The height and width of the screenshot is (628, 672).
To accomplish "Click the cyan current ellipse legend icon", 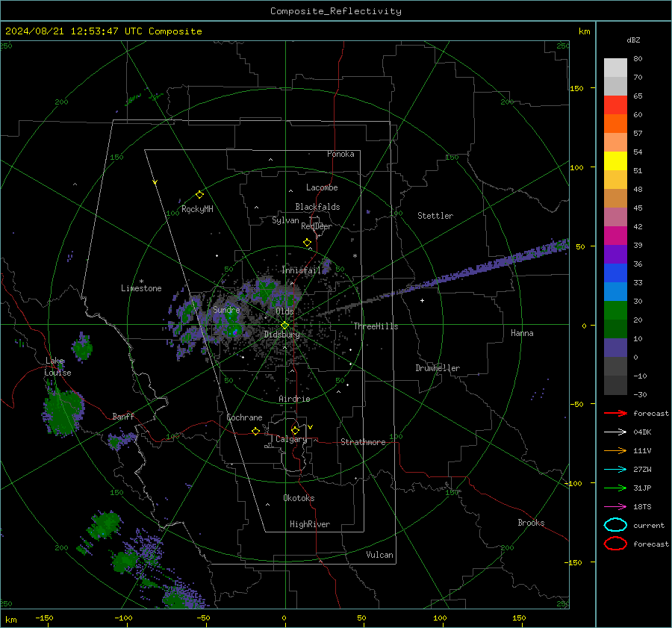I will (615, 525).
